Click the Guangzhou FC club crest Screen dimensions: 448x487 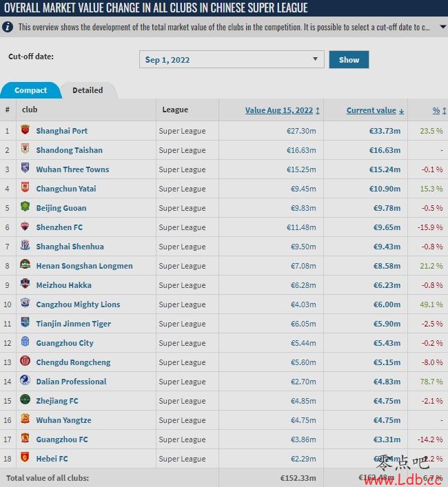(26, 438)
